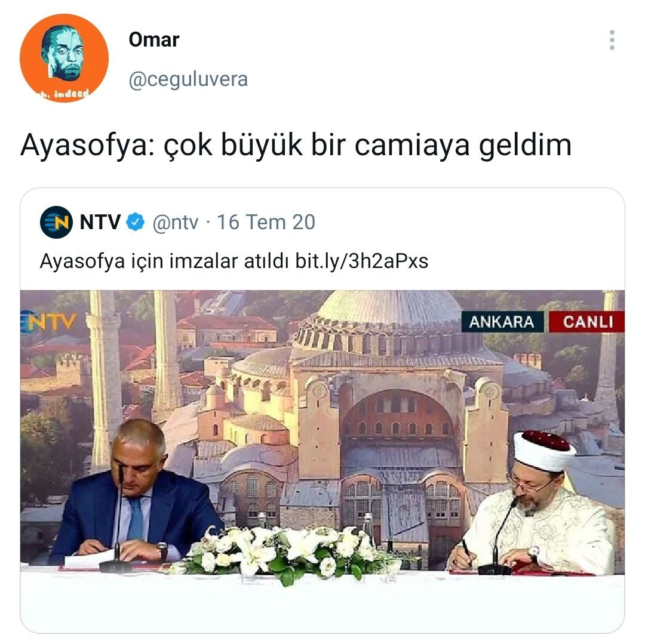Click the ANKARA label on the broadcast image
The image size is (645, 644).
tap(502, 322)
